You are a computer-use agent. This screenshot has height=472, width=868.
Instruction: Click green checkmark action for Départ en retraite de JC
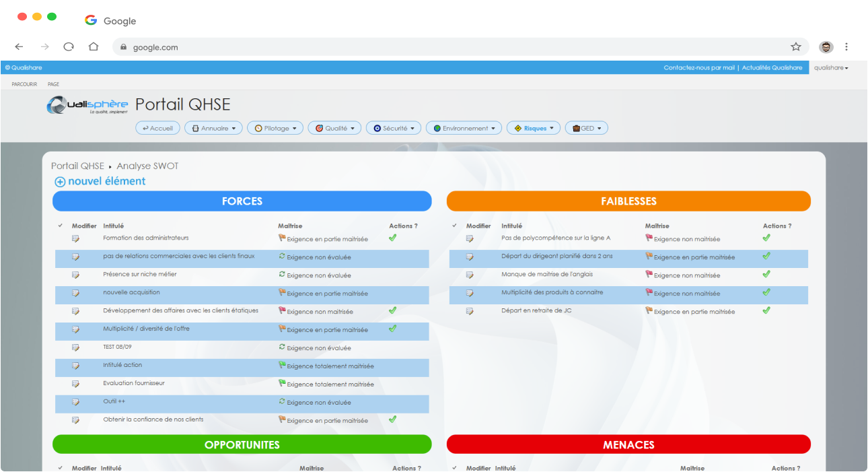point(766,310)
